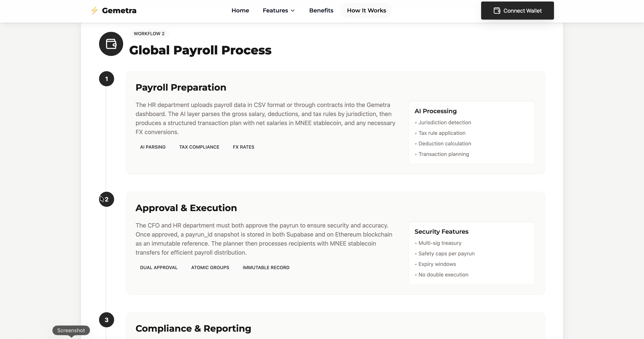Click the step 2 numbered circle
The height and width of the screenshot is (339, 644).
(107, 199)
